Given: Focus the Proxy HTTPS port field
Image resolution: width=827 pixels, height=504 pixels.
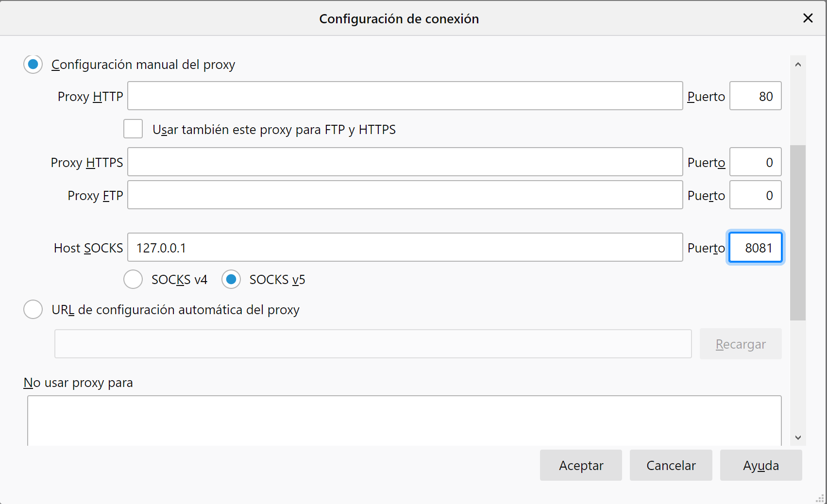Looking at the screenshot, I should tap(755, 162).
